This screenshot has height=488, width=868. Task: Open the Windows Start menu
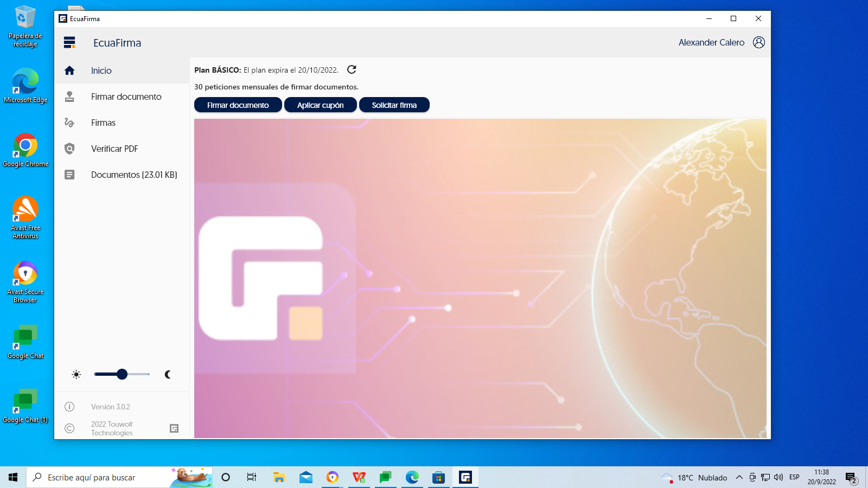click(13, 477)
